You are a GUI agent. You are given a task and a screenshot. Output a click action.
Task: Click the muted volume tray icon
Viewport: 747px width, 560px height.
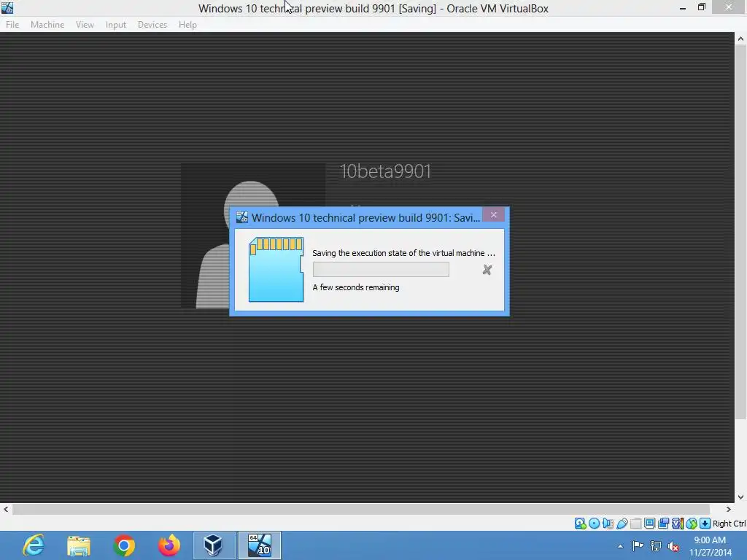click(x=673, y=546)
